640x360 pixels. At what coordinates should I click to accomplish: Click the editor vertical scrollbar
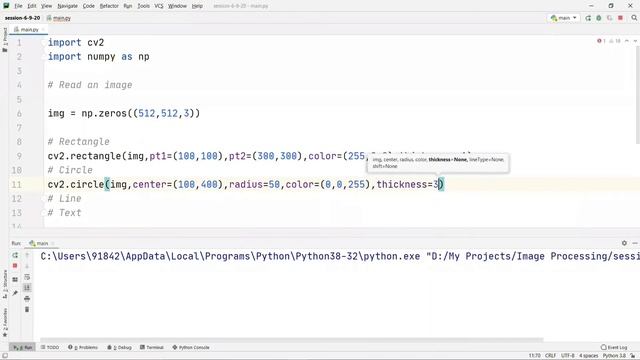tap(637, 96)
